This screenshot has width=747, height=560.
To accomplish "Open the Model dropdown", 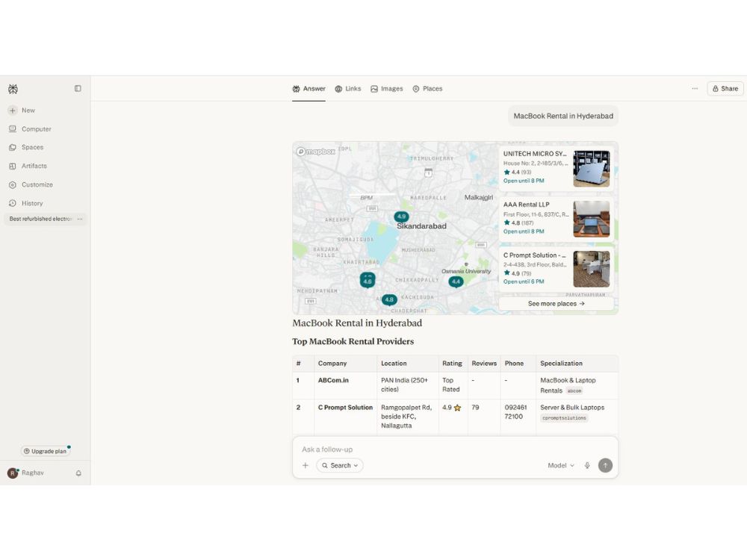I will [561, 466].
